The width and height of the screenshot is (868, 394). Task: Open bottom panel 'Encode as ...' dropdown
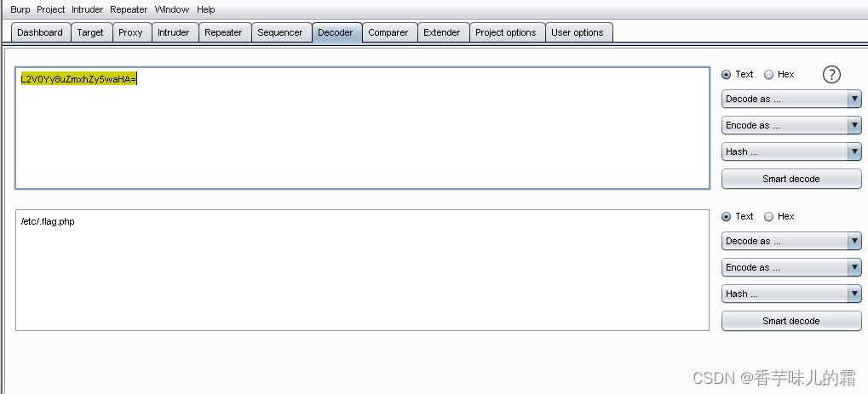791,268
